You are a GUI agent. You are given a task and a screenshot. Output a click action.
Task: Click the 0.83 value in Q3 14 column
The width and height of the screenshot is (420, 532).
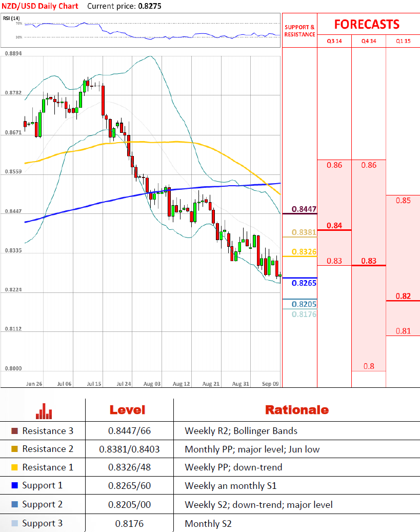(x=334, y=261)
